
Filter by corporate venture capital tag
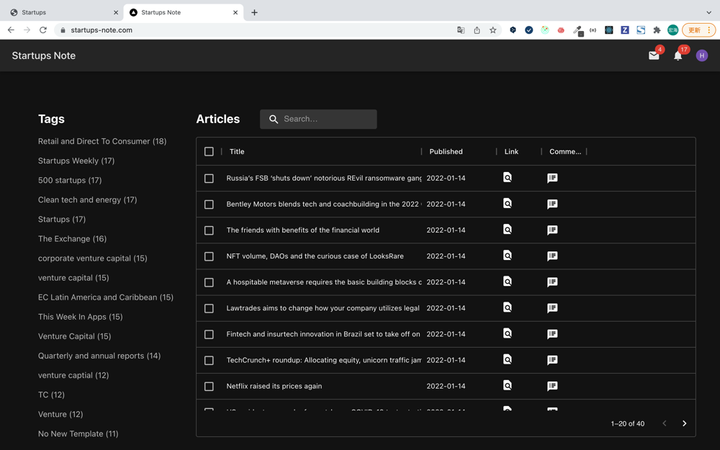tap(93, 258)
